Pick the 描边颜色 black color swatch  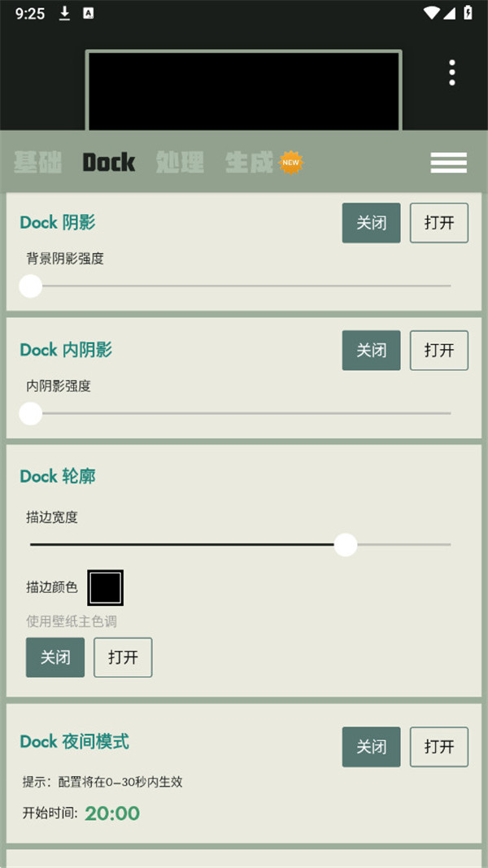point(106,587)
